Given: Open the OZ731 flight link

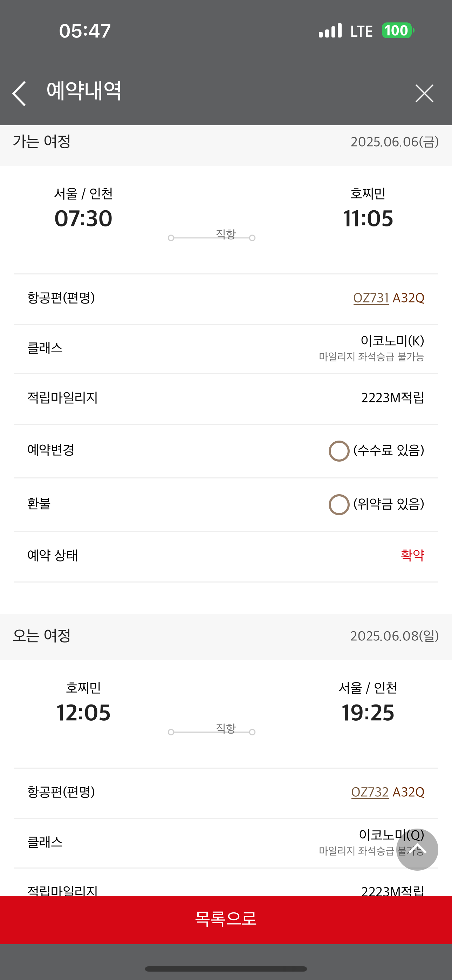Looking at the screenshot, I should pyautogui.click(x=371, y=298).
